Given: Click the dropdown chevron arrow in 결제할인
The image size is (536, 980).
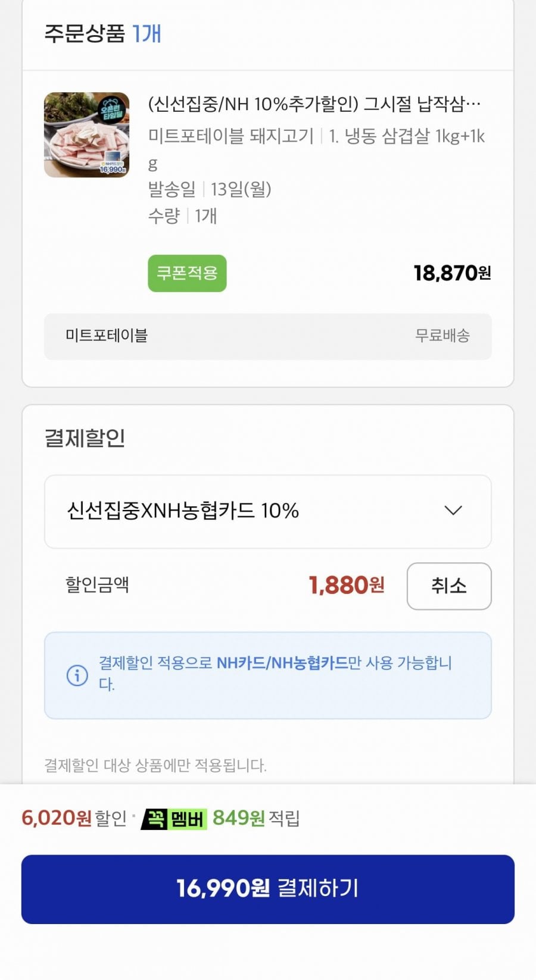Looking at the screenshot, I should click(453, 511).
